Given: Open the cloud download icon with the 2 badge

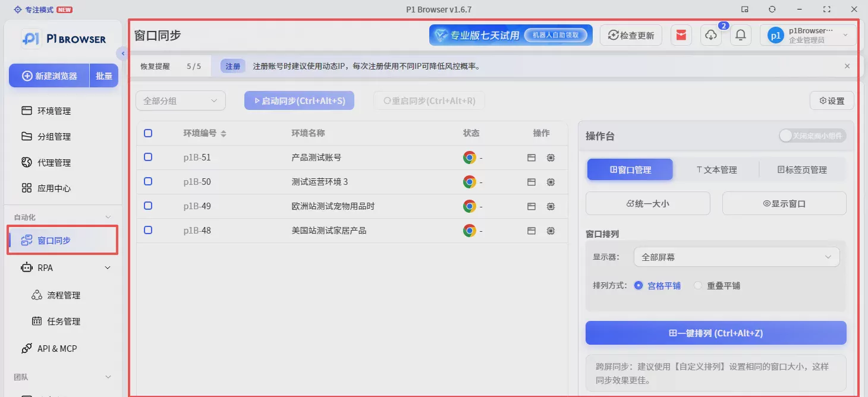Looking at the screenshot, I should pyautogui.click(x=711, y=35).
